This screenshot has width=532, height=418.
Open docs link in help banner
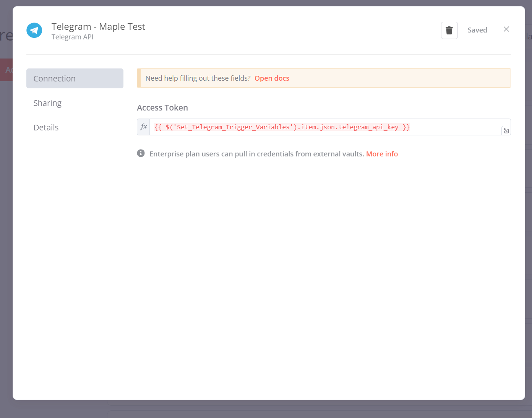[x=272, y=78]
